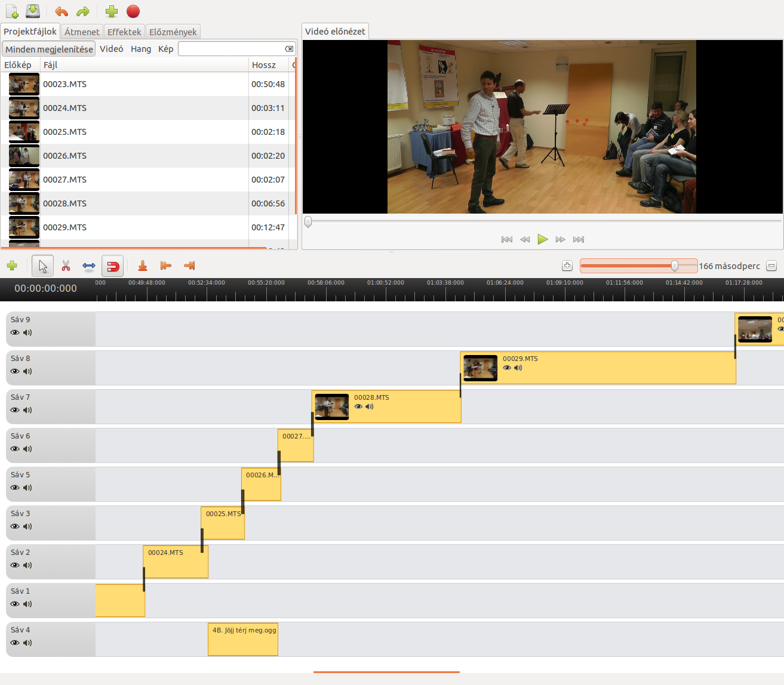
Task: Hide the Sáv 8 track with eye icon
Action: (15, 371)
